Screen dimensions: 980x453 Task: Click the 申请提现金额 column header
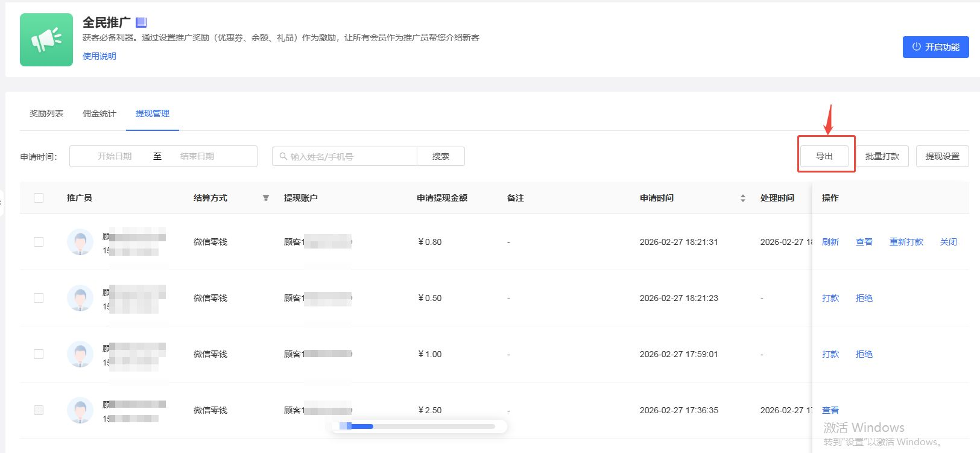point(442,198)
